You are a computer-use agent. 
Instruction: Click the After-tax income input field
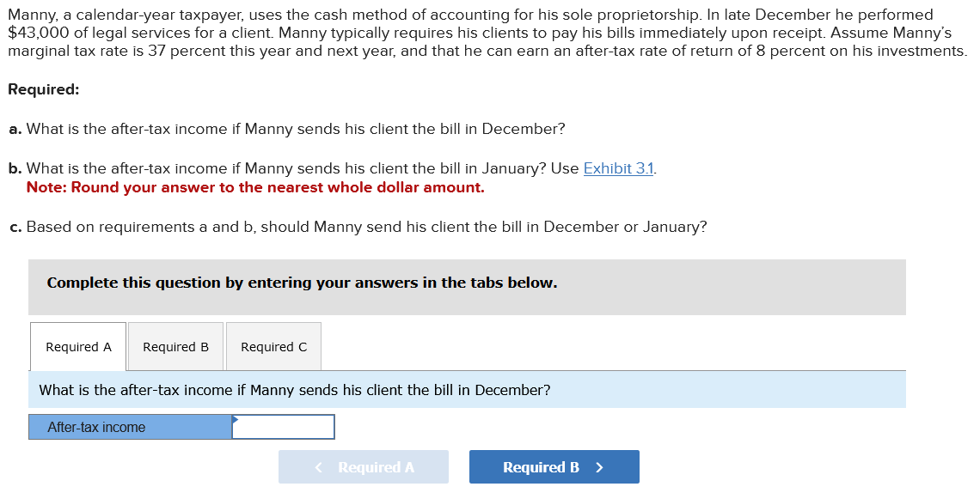coord(282,426)
